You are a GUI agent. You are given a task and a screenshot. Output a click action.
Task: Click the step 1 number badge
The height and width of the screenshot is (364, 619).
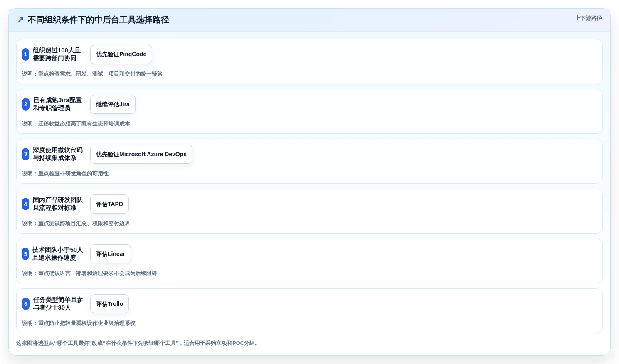25,54
